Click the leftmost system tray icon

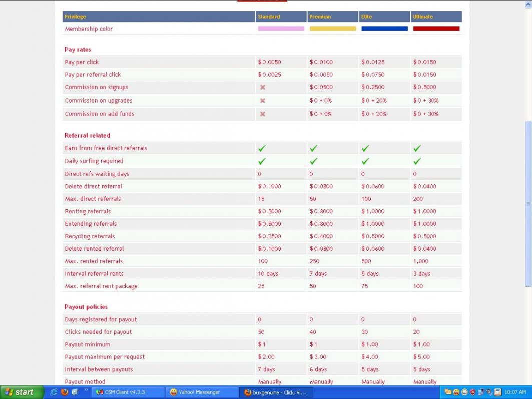448,392
